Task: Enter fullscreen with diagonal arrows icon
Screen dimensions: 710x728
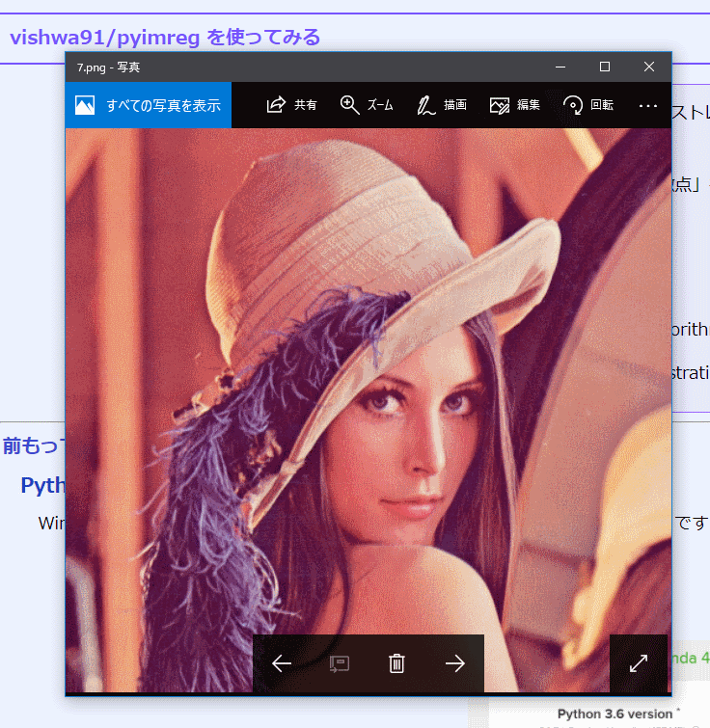Action: pos(639,663)
